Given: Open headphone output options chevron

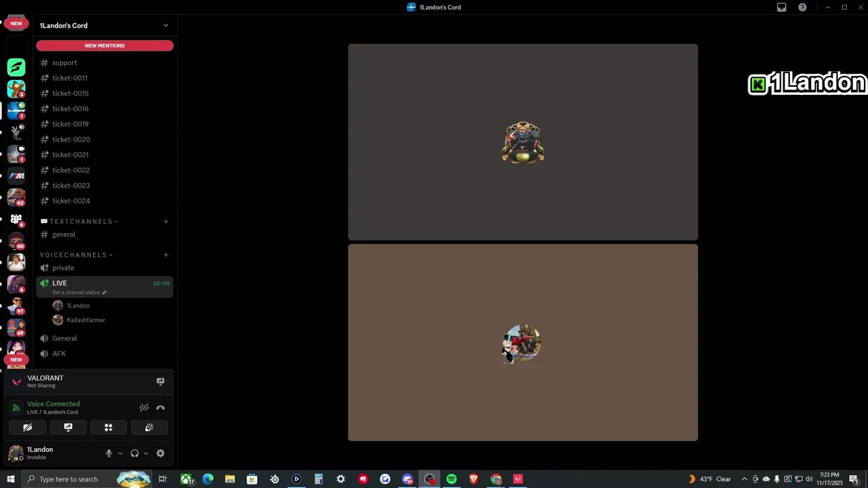Looking at the screenshot, I should click(x=146, y=453).
